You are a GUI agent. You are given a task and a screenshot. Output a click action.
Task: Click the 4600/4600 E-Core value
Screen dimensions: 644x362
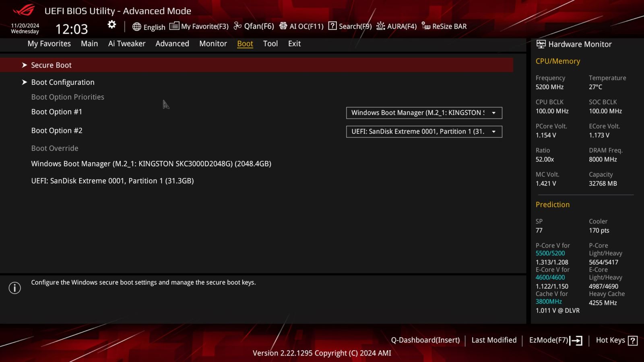[550, 277]
